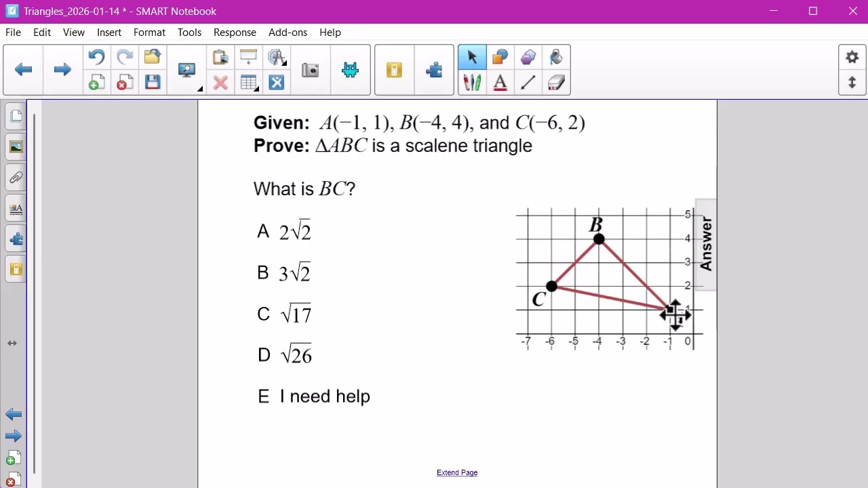
Task: Expand table tool dropdown arrow
Action: coord(258,88)
